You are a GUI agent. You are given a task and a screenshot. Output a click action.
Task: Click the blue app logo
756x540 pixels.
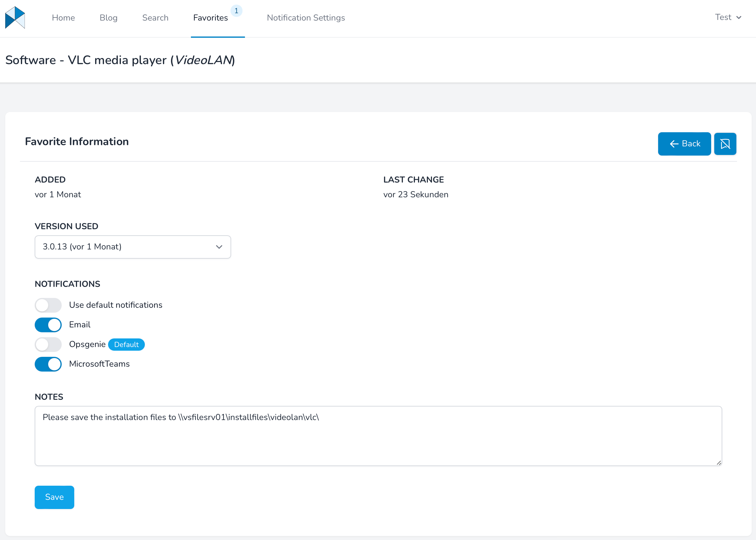pyautogui.click(x=15, y=17)
